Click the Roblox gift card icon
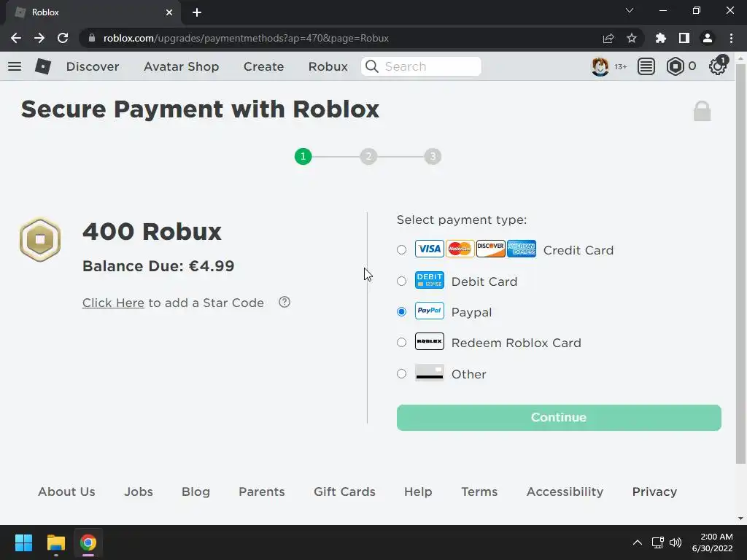This screenshot has width=747, height=560. point(429,341)
